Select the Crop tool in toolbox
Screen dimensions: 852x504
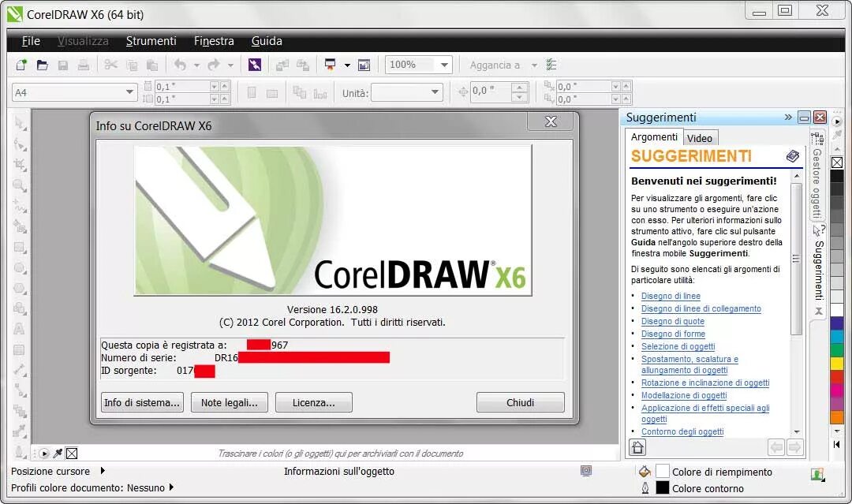[x=20, y=165]
